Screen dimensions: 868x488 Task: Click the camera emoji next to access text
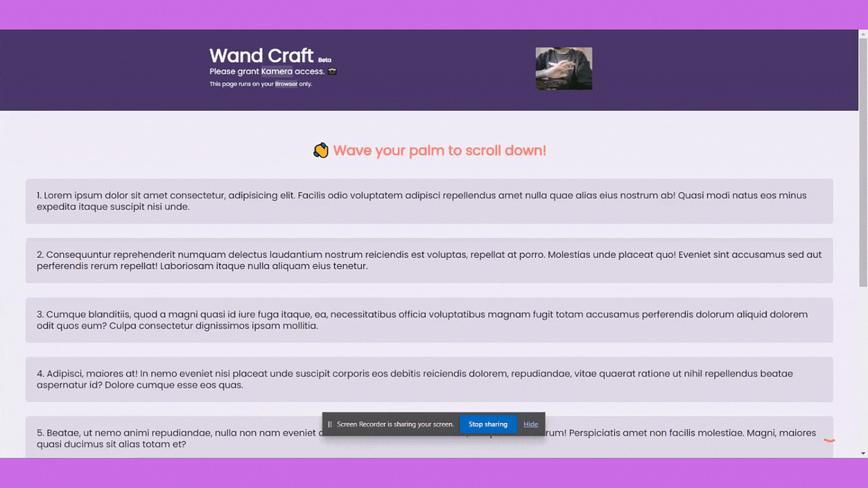click(x=331, y=71)
